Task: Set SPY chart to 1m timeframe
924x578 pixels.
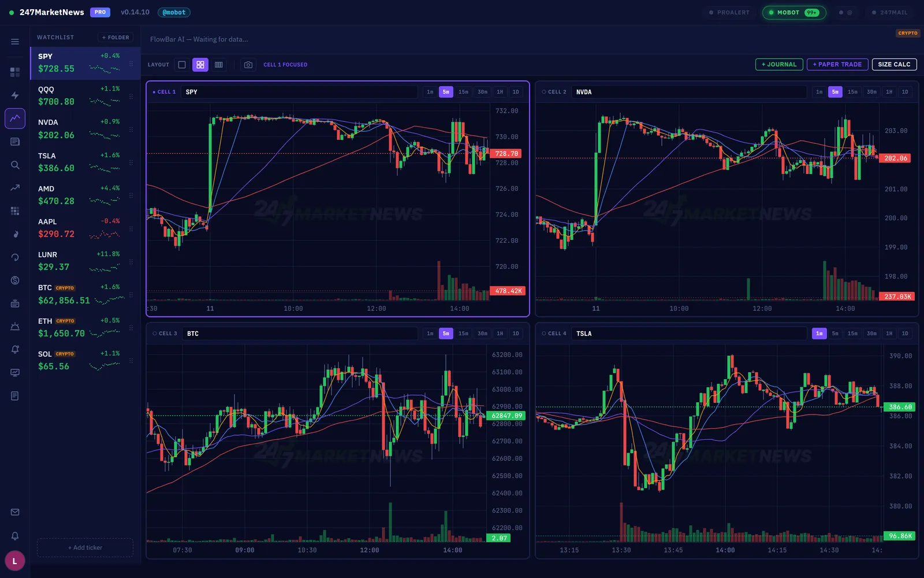Action: [x=430, y=92]
